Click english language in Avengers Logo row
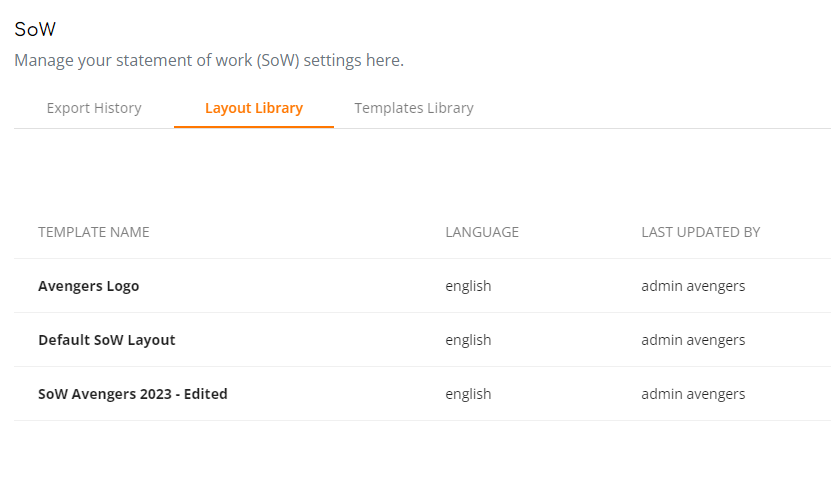831x480 pixels. click(468, 286)
